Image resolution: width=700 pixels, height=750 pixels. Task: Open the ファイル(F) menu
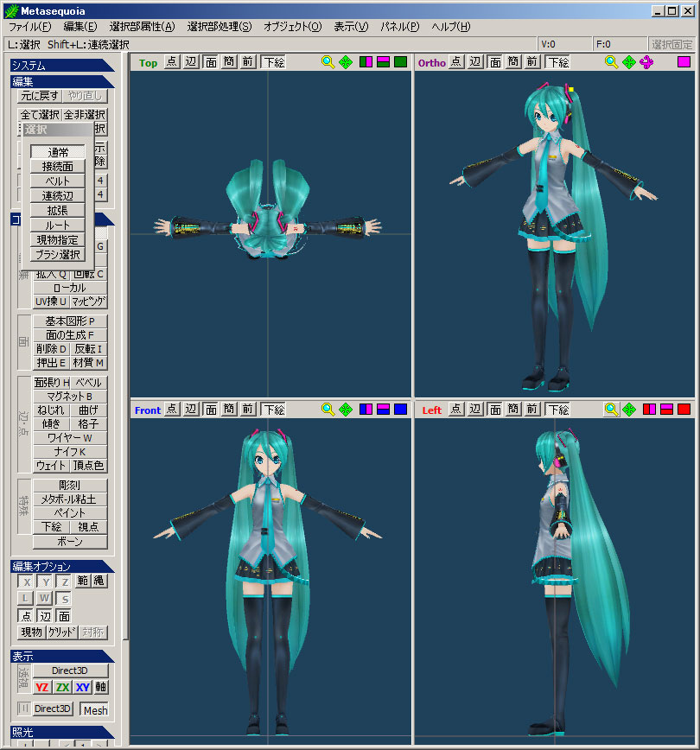pyautogui.click(x=29, y=27)
